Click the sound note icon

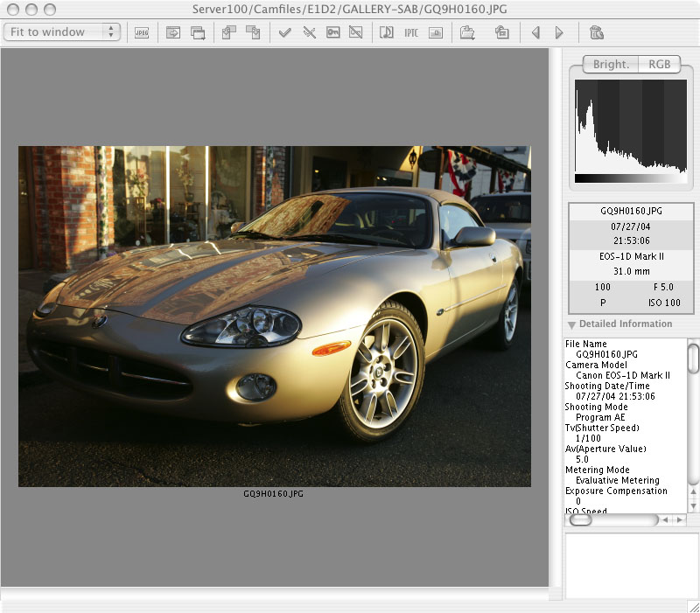386,32
